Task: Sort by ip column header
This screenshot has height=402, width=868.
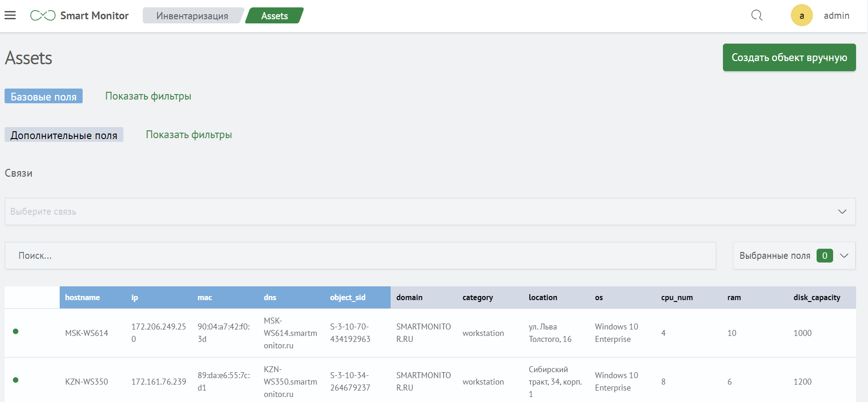Action: (134, 297)
